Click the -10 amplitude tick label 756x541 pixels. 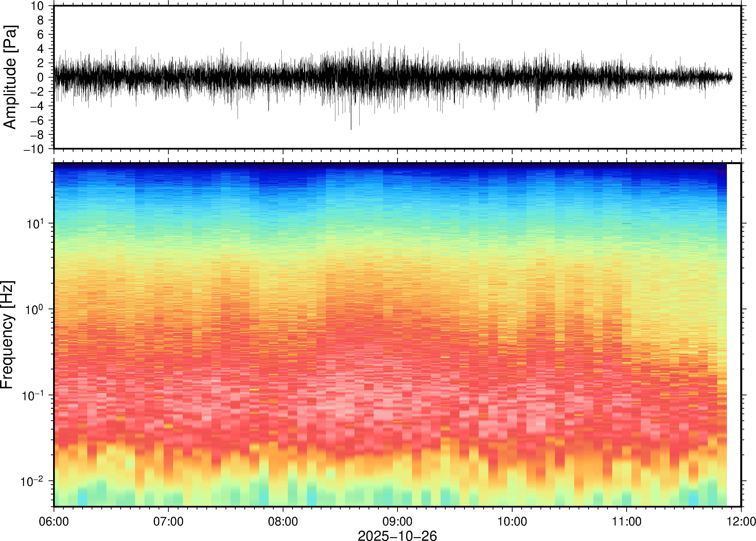click(33, 149)
